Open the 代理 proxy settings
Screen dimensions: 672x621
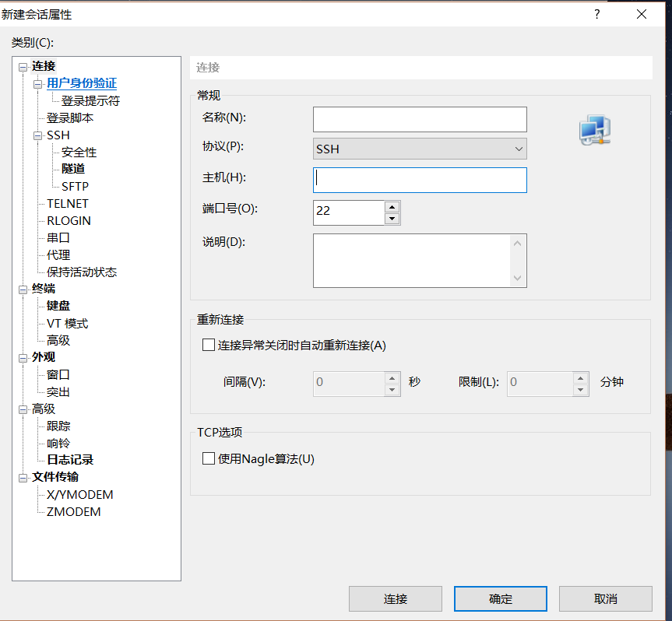(58, 254)
